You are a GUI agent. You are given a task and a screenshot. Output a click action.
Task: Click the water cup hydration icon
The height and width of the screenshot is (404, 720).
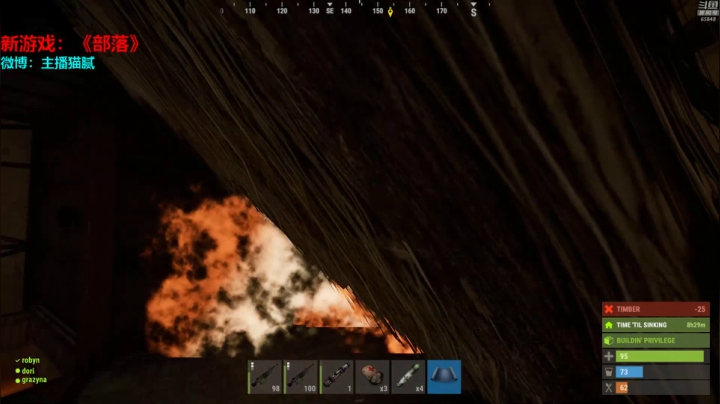click(609, 372)
